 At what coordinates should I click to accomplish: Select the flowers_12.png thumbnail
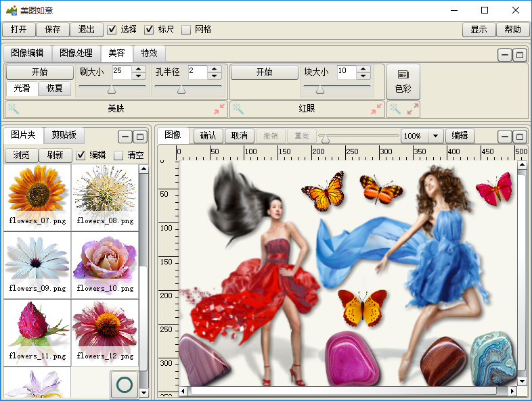coord(105,333)
